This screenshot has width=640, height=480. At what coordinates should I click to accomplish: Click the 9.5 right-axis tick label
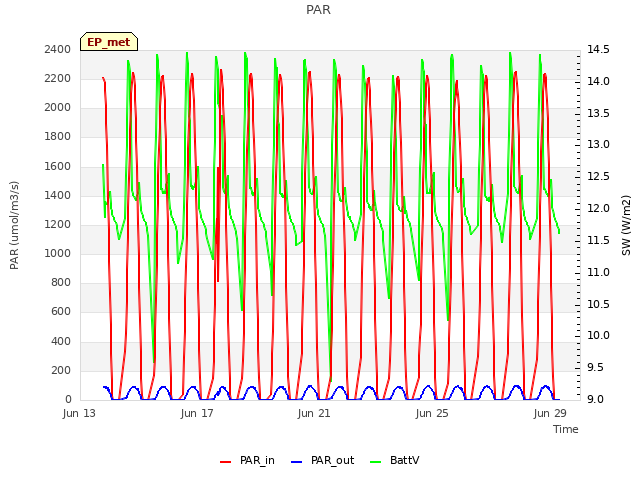(595, 368)
